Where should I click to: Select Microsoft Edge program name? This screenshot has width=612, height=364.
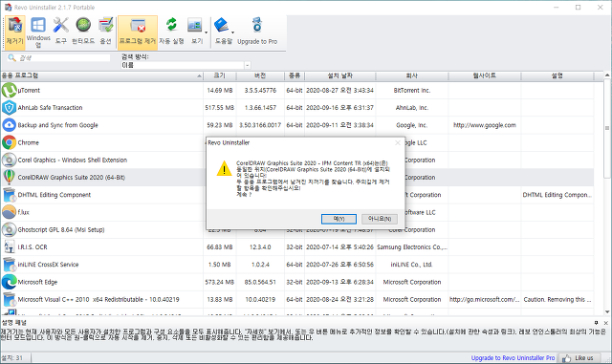pos(37,282)
